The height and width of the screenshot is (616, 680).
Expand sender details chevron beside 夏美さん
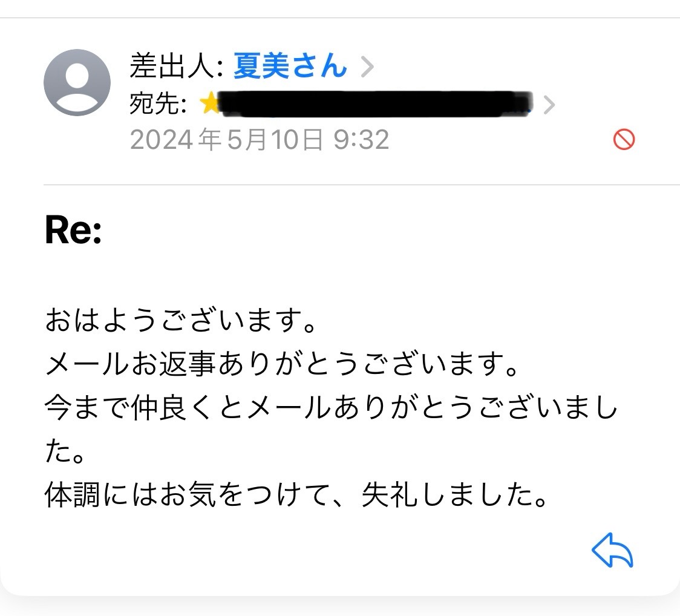[x=367, y=67]
